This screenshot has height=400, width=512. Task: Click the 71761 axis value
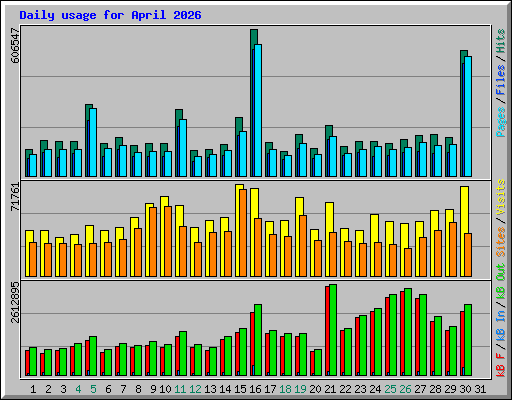point(15,197)
